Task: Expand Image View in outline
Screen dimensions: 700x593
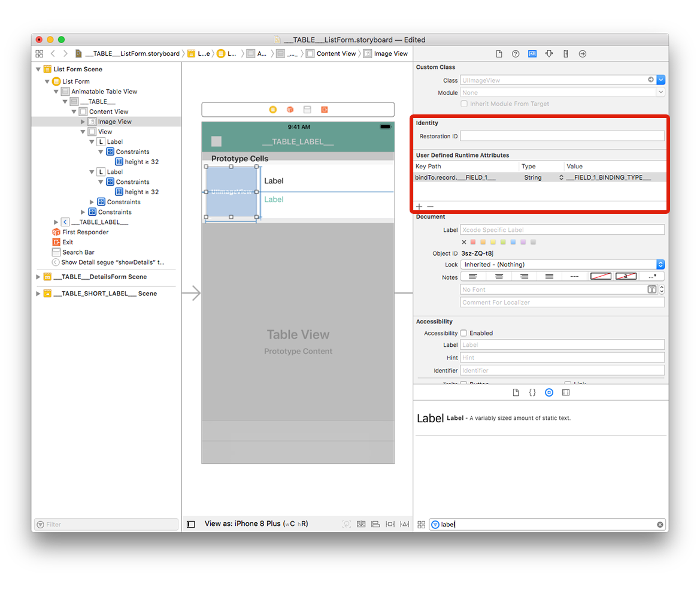Action: pyautogui.click(x=83, y=122)
